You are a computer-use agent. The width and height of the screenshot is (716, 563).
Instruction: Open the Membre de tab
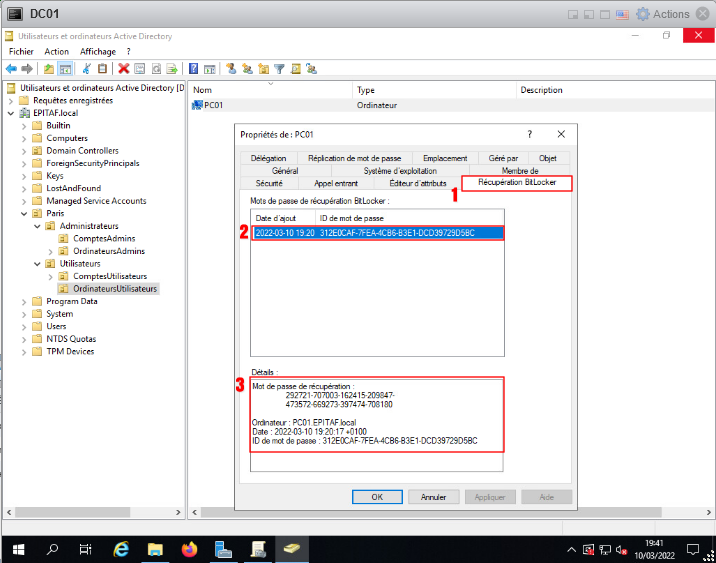tap(519, 171)
